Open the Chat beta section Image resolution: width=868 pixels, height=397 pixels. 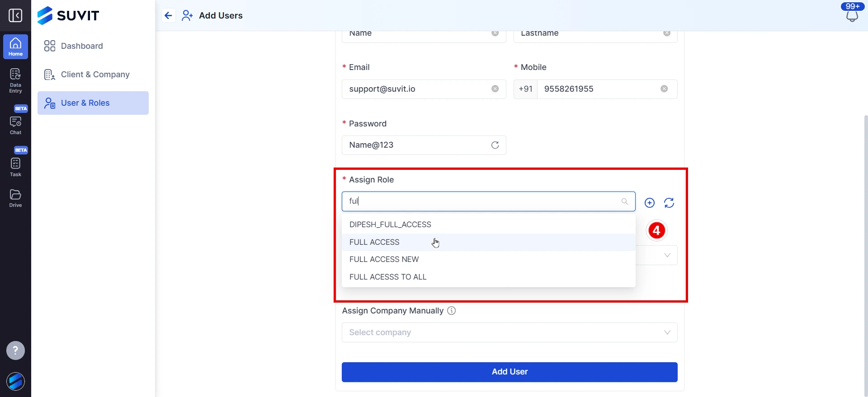tap(15, 121)
